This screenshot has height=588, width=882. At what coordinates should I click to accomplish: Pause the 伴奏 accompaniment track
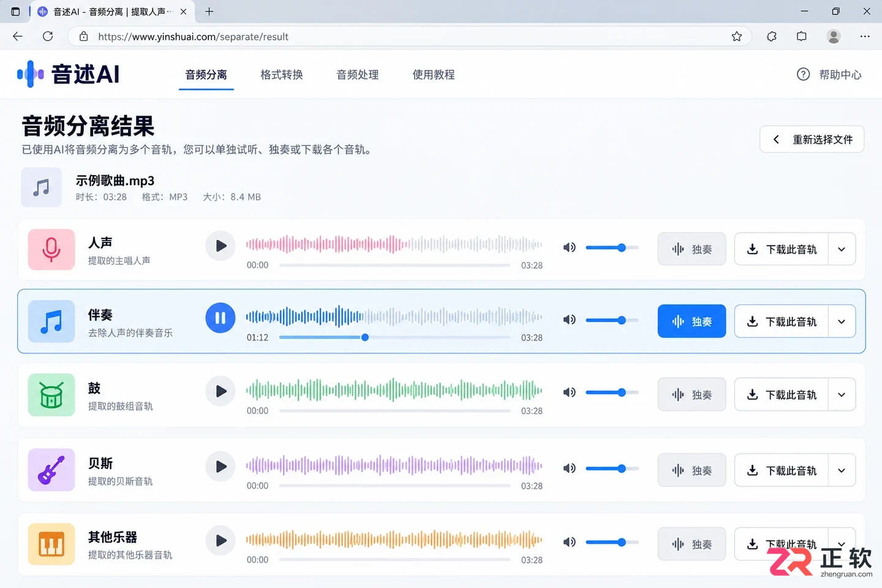coord(221,318)
